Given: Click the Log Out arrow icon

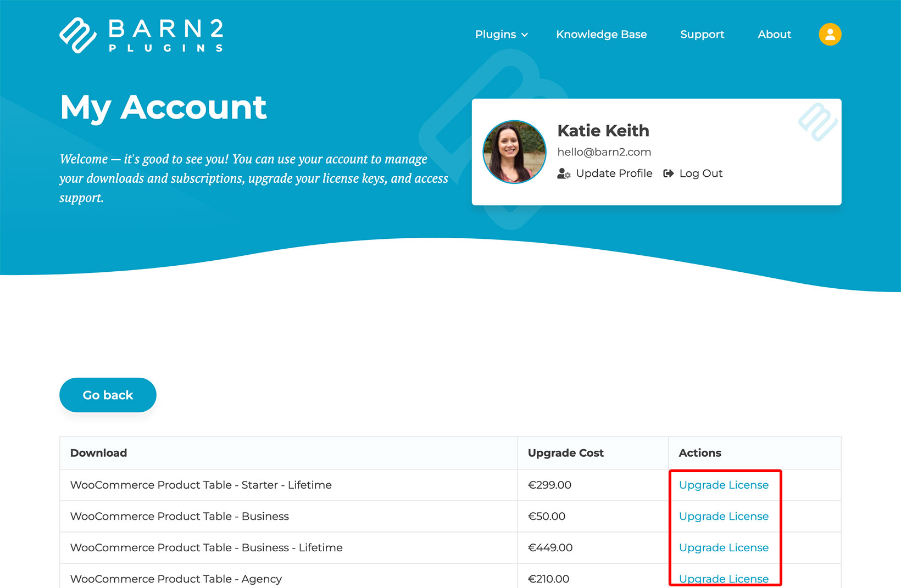Looking at the screenshot, I should 668,173.
